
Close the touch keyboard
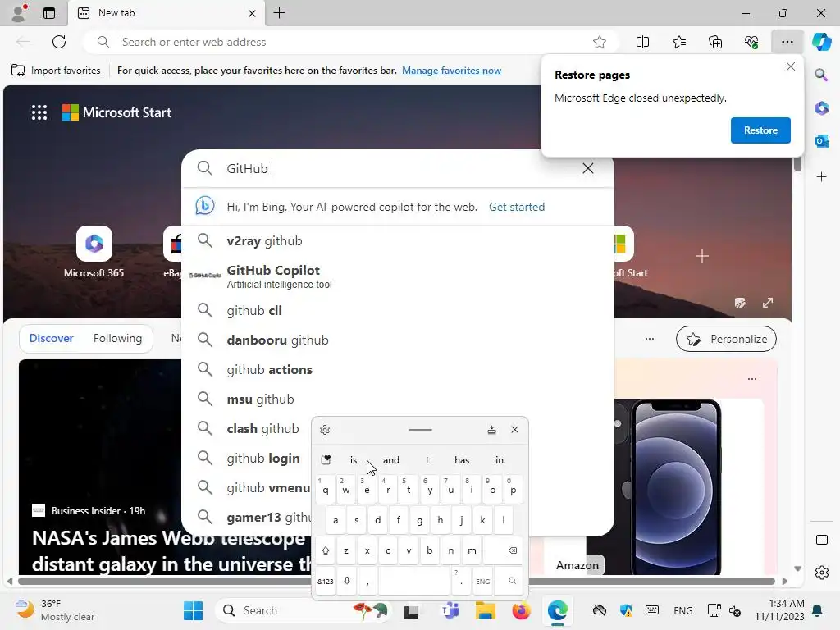pos(515,430)
